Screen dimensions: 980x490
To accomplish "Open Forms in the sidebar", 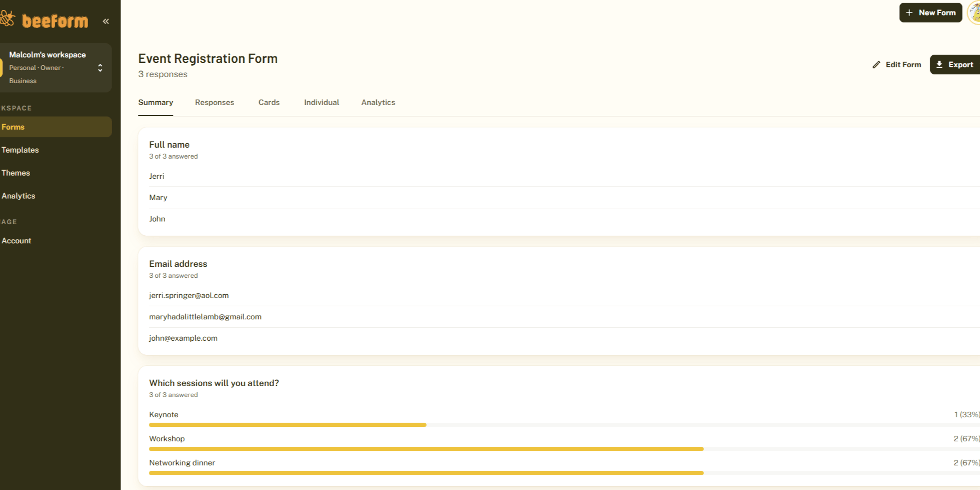I will click(x=56, y=127).
